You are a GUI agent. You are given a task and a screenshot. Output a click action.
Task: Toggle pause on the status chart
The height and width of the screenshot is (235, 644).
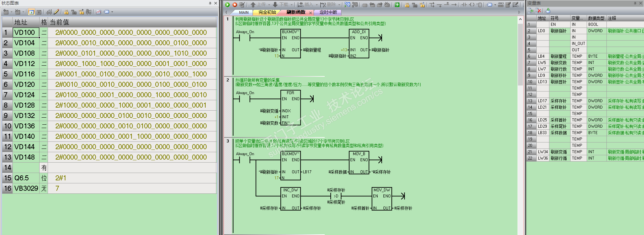click(x=39, y=12)
